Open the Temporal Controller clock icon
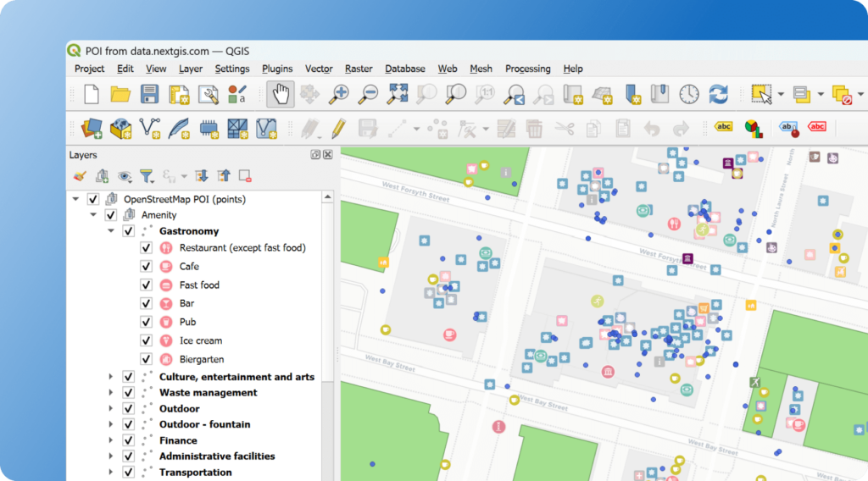868x481 pixels. pos(689,94)
